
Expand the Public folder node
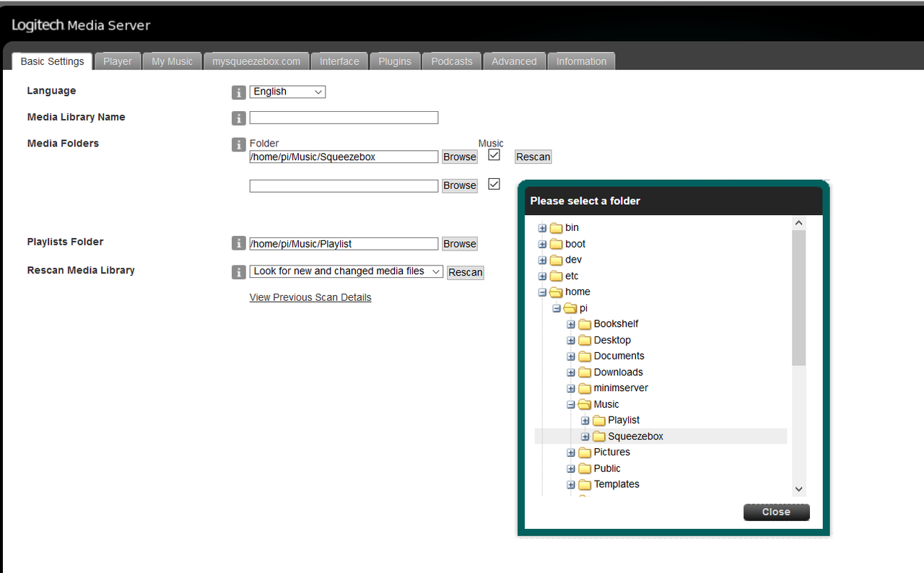(x=571, y=469)
